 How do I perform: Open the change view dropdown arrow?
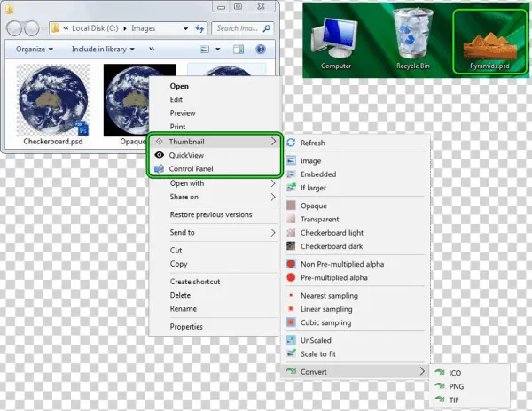[x=218, y=49]
